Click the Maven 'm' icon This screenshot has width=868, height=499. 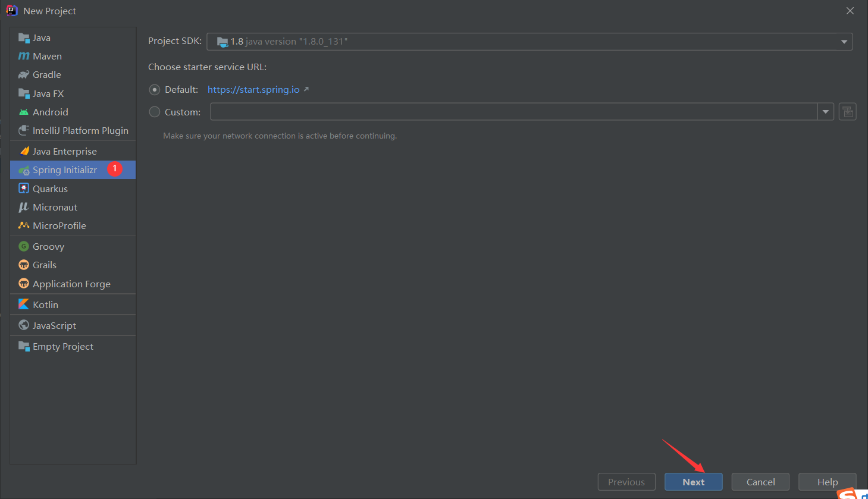pyautogui.click(x=24, y=57)
